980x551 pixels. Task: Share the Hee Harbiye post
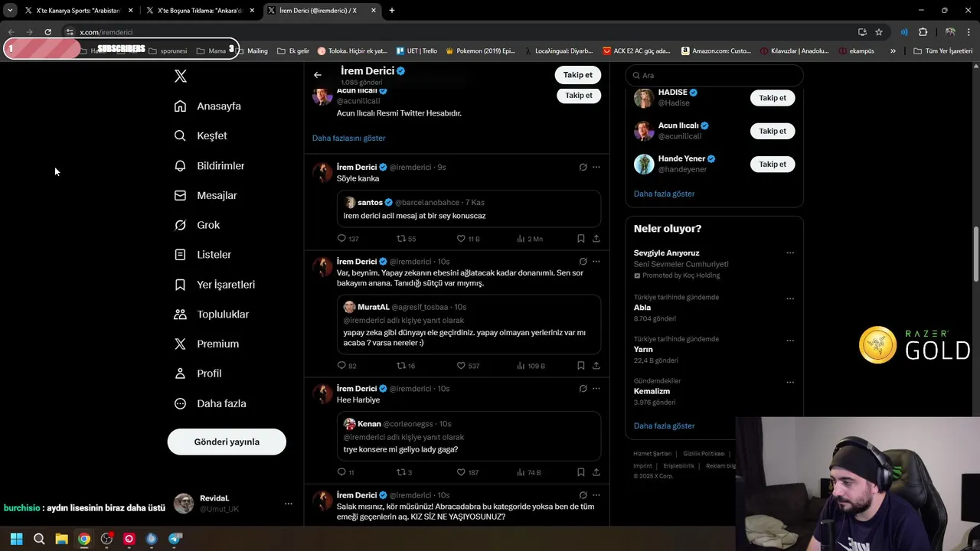596,472
